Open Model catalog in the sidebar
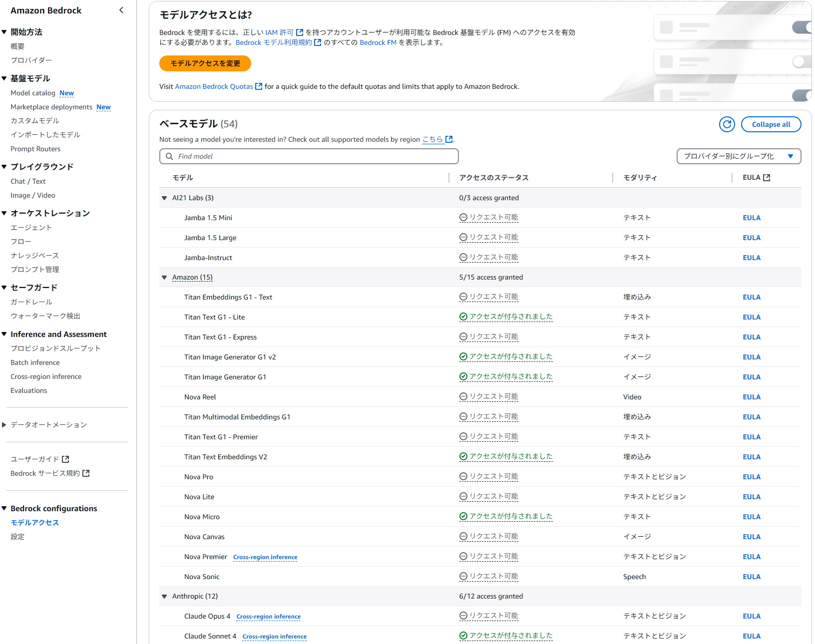This screenshot has height=644, width=815. [33, 93]
